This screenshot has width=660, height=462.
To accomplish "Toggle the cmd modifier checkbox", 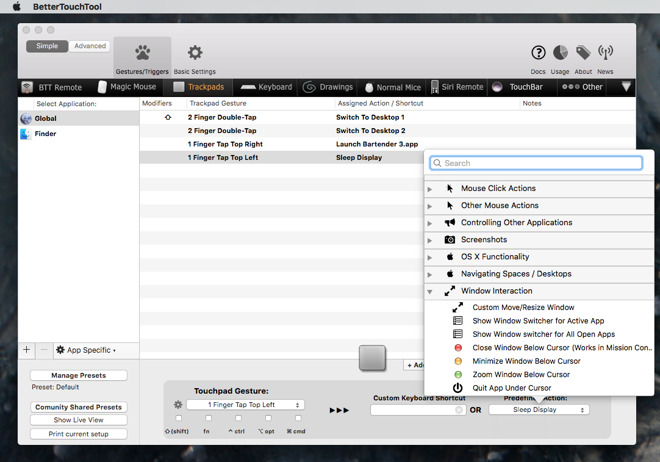I will coord(298,418).
